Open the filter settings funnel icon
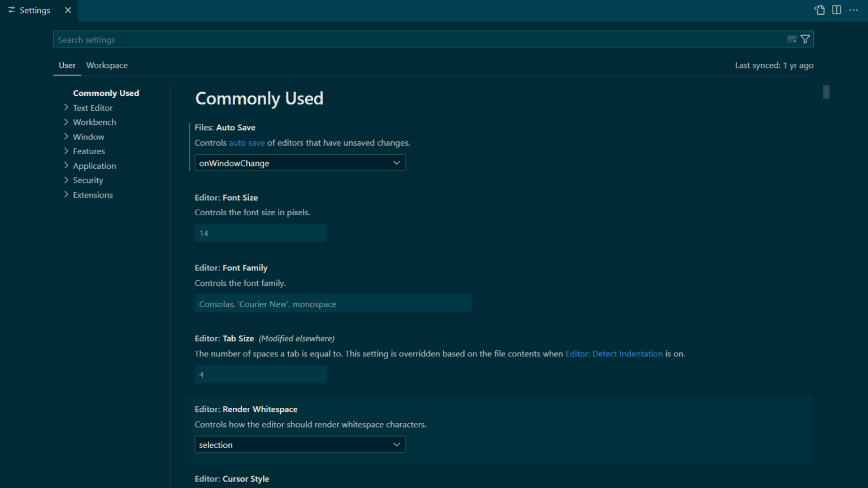 pos(805,39)
